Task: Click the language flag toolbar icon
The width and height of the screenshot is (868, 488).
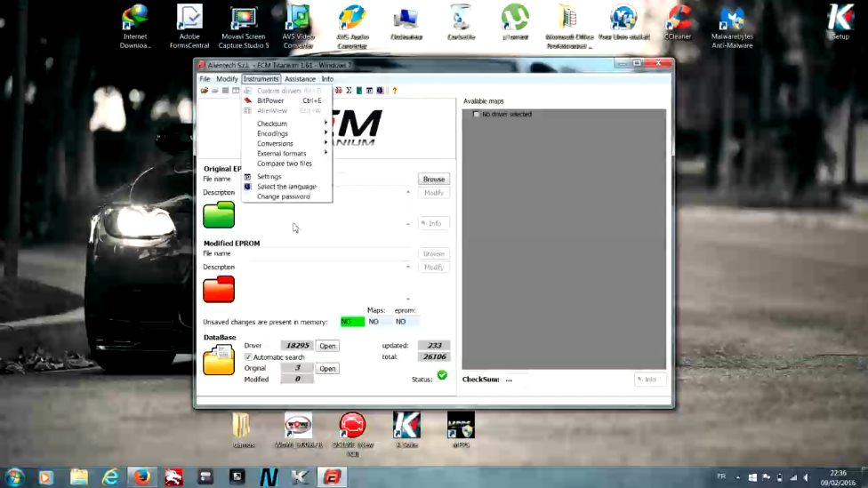Action: point(380,90)
